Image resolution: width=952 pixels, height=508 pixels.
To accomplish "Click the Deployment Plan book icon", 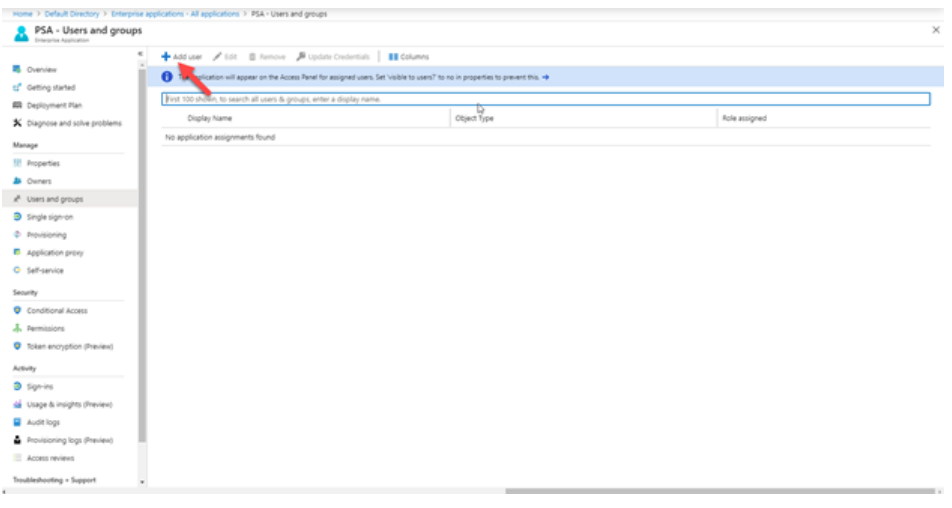I will pos(17,105).
